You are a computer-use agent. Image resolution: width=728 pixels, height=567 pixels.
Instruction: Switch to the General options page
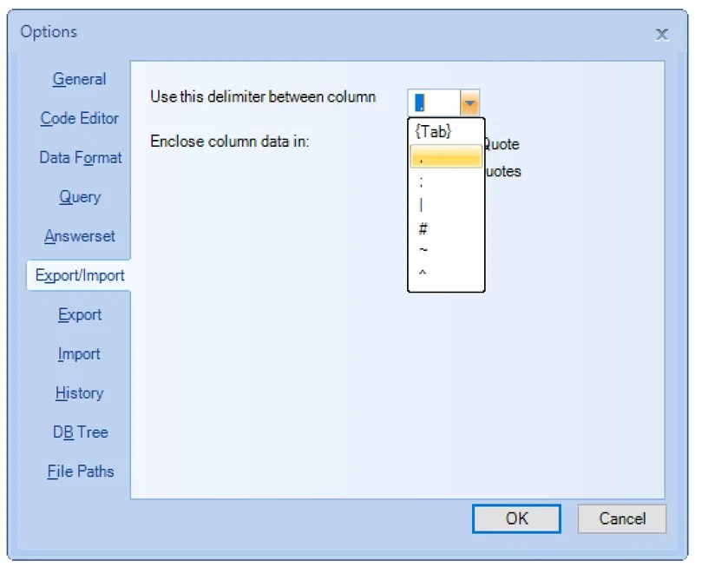coord(79,79)
